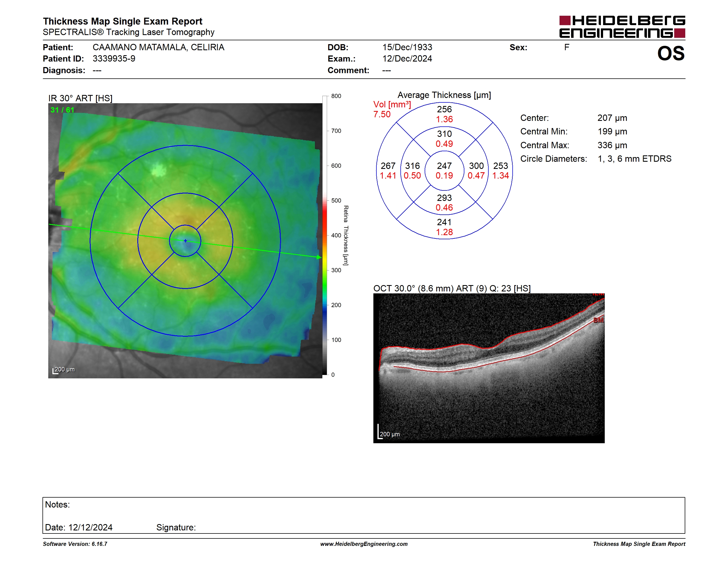Click outer left sector value 267
The height and width of the screenshot is (563, 728).
pos(388,166)
